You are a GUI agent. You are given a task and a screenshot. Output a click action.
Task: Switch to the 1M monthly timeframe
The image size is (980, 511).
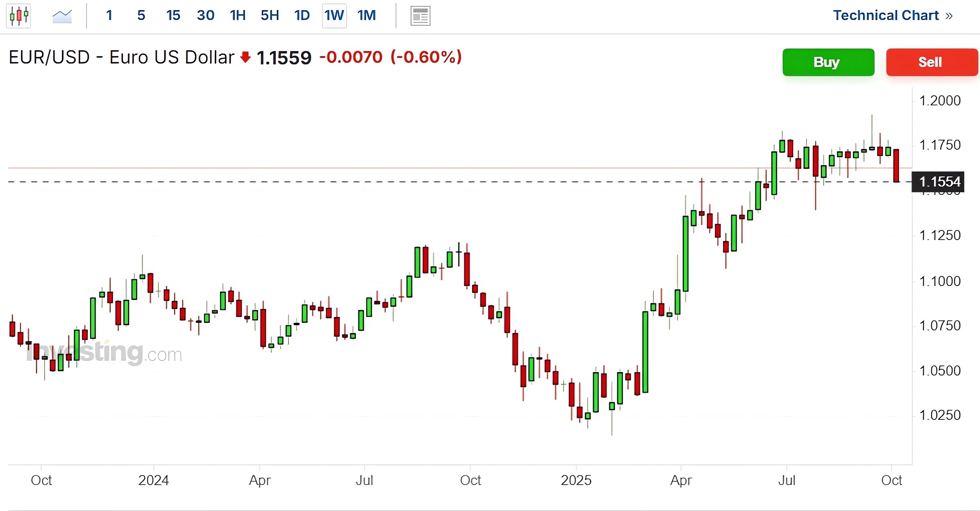click(367, 15)
